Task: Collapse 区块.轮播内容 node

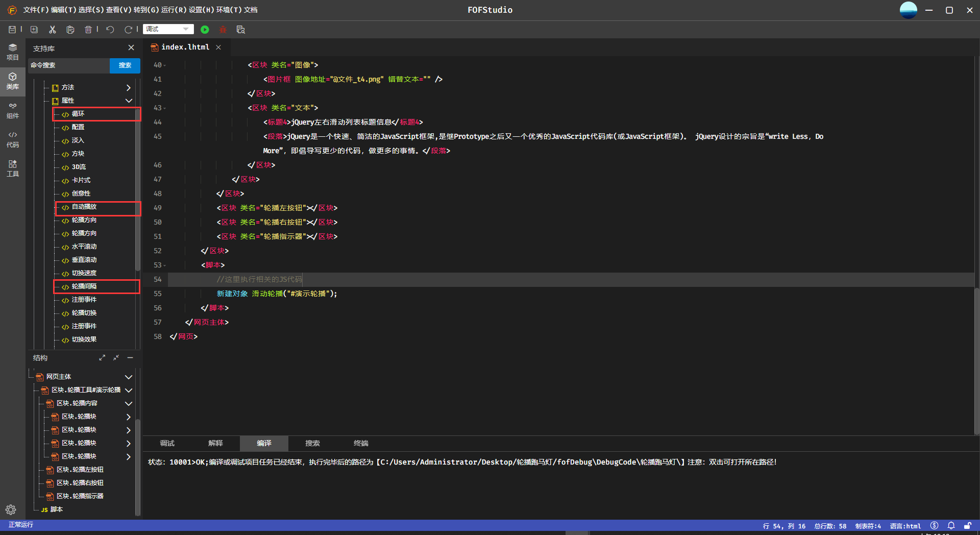Action: [129, 403]
